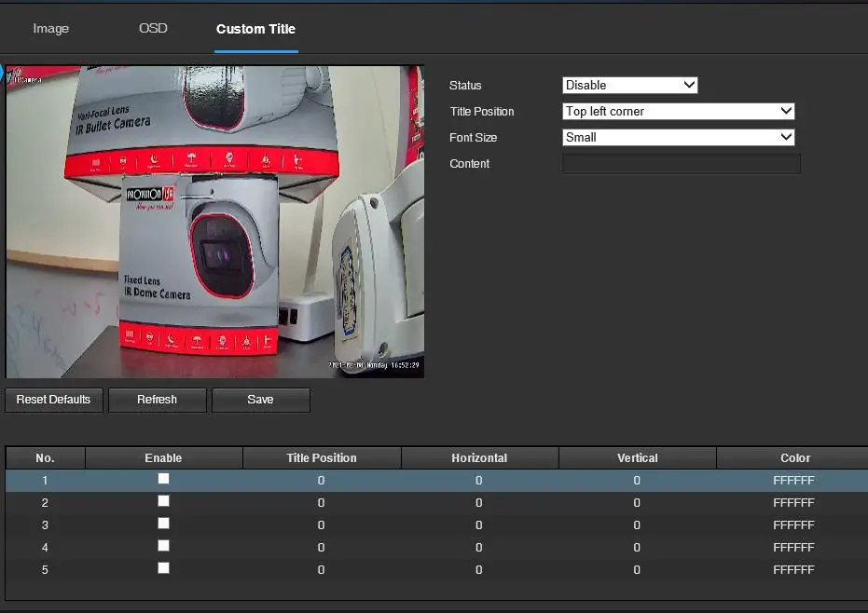Click the Horizontal column header
The height and width of the screenshot is (613, 868).
(x=479, y=458)
